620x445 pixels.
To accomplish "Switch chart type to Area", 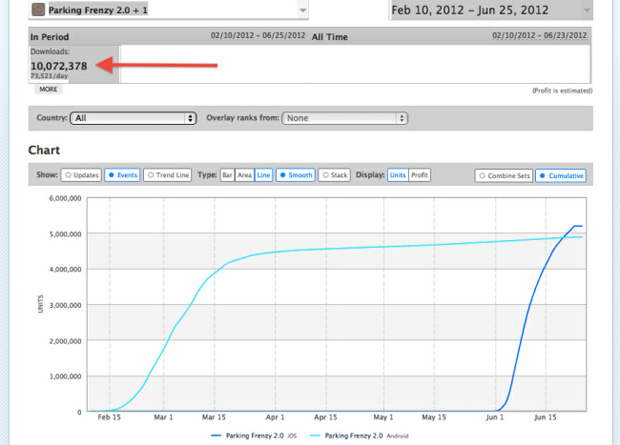I will pos(244,175).
